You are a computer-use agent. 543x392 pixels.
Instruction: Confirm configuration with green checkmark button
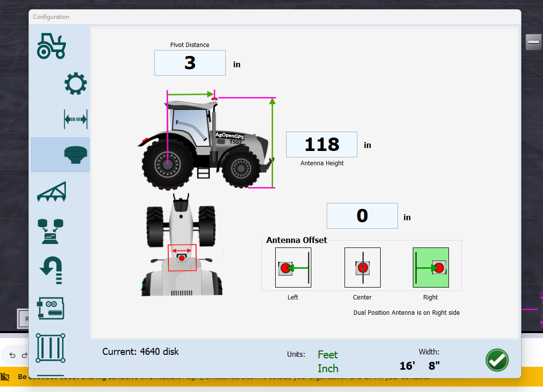click(497, 360)
